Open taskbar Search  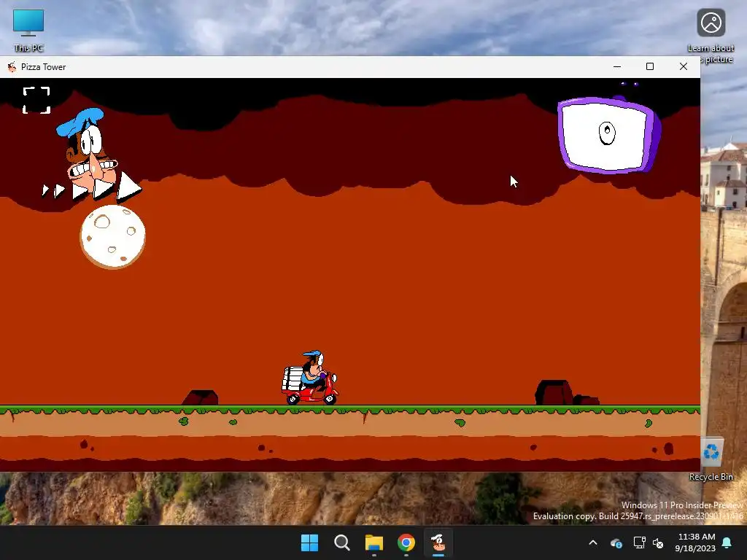pos(341,542)
